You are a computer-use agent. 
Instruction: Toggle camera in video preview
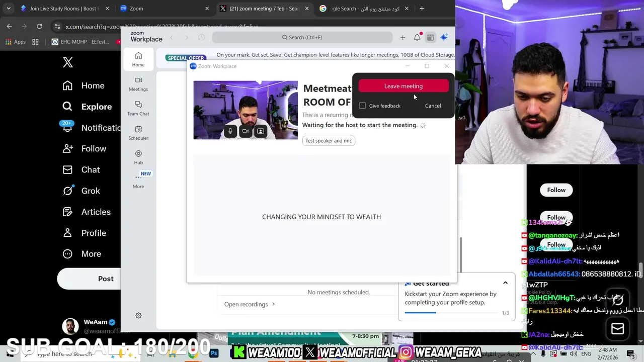click(x=246, y=131)
